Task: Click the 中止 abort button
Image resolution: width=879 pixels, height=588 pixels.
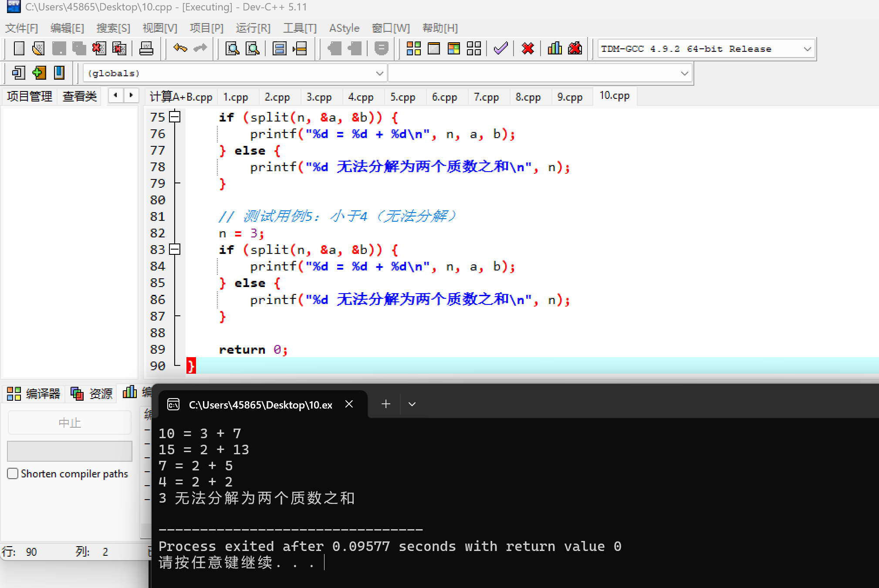Action: [70, 422]
